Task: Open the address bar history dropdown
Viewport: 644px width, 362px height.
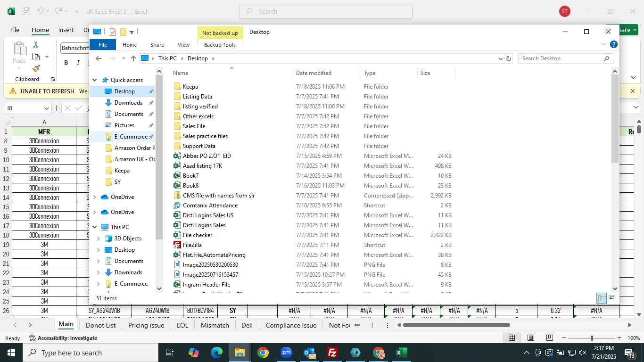Action: coord(500,58)
